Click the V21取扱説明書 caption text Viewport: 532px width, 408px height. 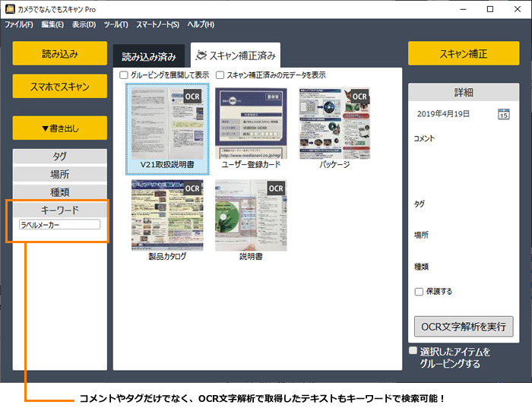[167, 165]
